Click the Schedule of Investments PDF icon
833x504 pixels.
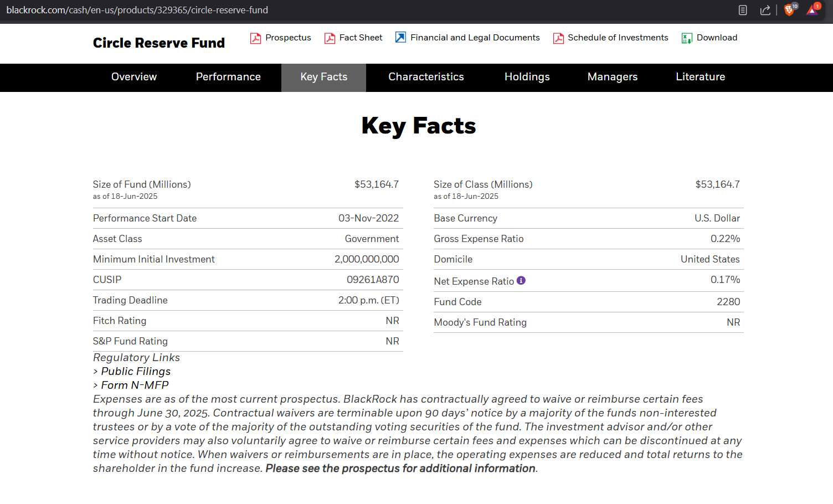[558, 38]
